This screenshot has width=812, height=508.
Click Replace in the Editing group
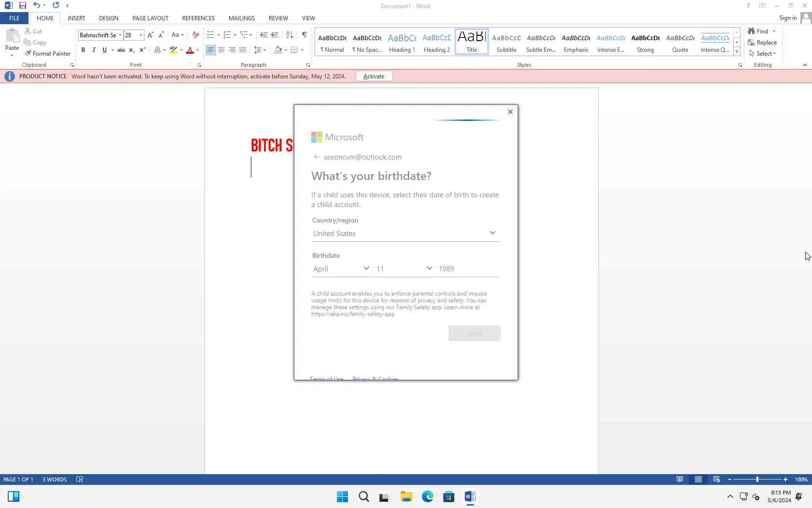click(x=762, y=43)
